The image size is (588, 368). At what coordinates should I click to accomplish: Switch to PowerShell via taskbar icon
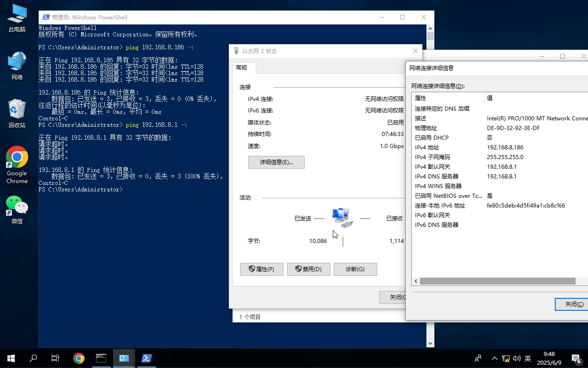click(x=147, y=358)
